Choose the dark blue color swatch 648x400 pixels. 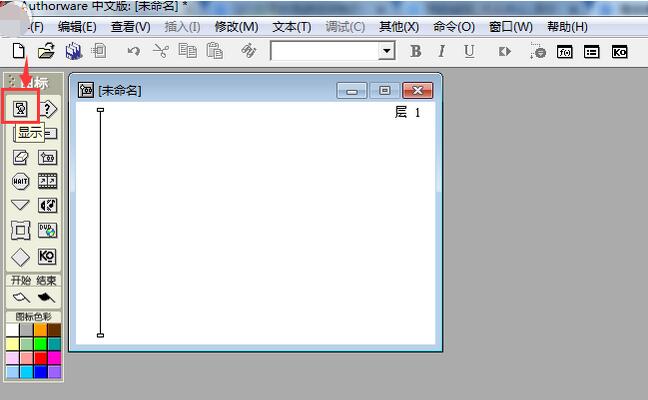click(40, 372)
